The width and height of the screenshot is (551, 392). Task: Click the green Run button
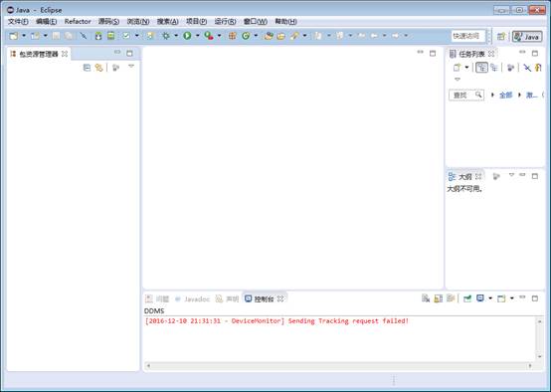pyautogui.click(x=187, y=36)
